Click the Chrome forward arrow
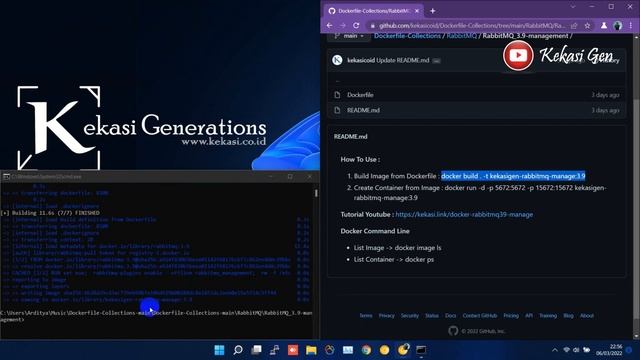640x360 pixels. [343, 25]
